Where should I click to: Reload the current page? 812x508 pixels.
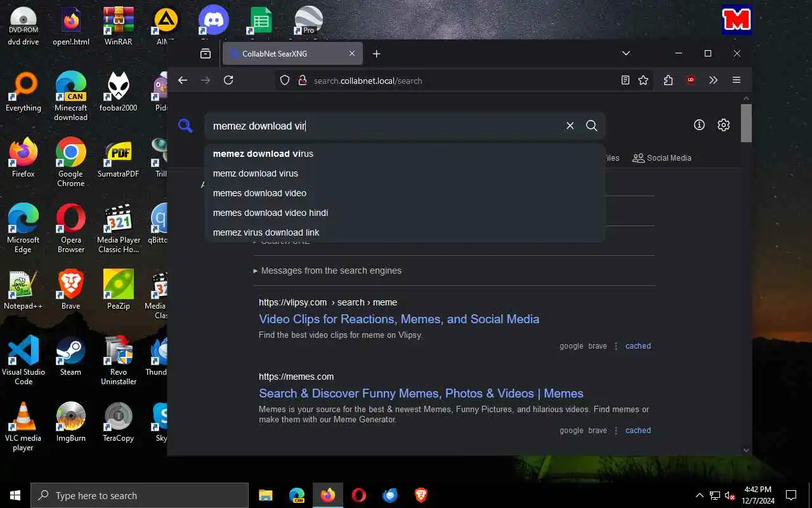(228, 80)
